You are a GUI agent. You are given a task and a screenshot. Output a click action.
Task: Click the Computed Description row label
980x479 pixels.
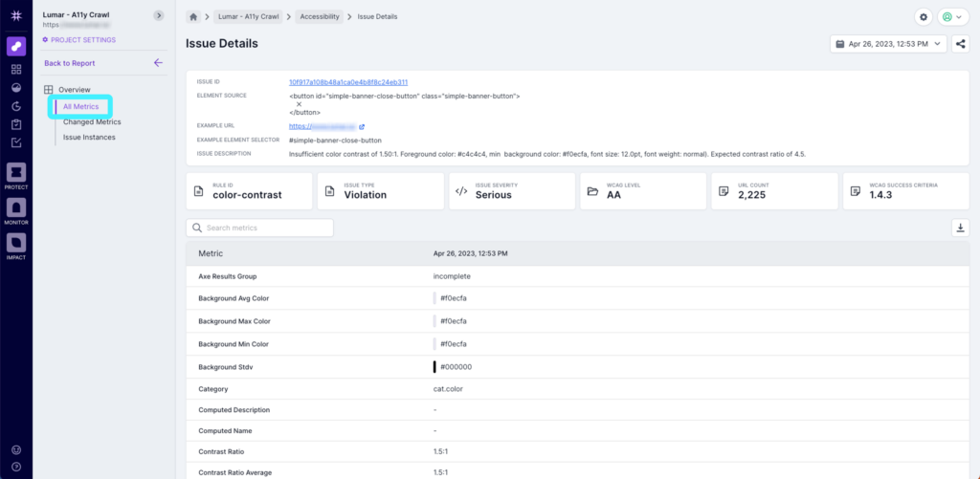pos(234,410)
